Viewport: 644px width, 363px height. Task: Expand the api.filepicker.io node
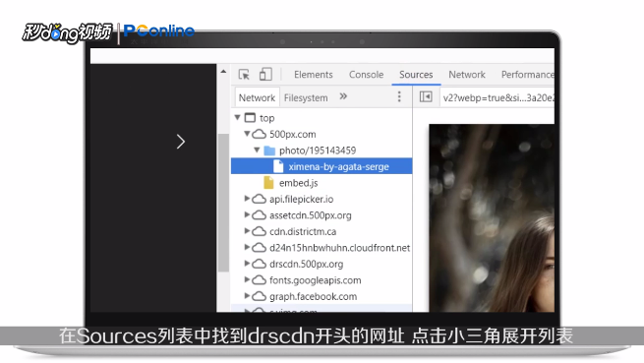coord(247,199)
